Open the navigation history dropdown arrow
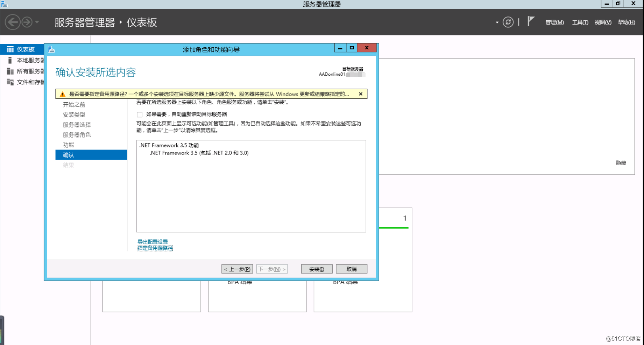The height and width of the screenshot is (345, 644). point(37,22)
